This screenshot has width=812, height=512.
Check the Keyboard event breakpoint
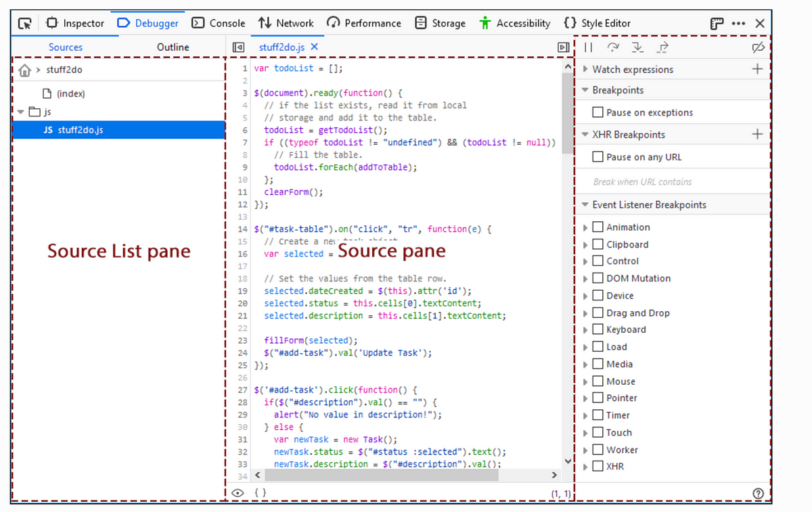(x=598, y=329)
